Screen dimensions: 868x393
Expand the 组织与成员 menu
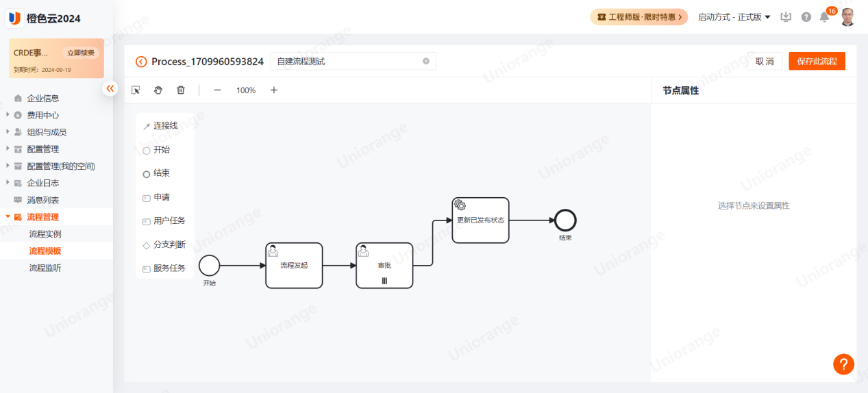[x=8, y=132]
